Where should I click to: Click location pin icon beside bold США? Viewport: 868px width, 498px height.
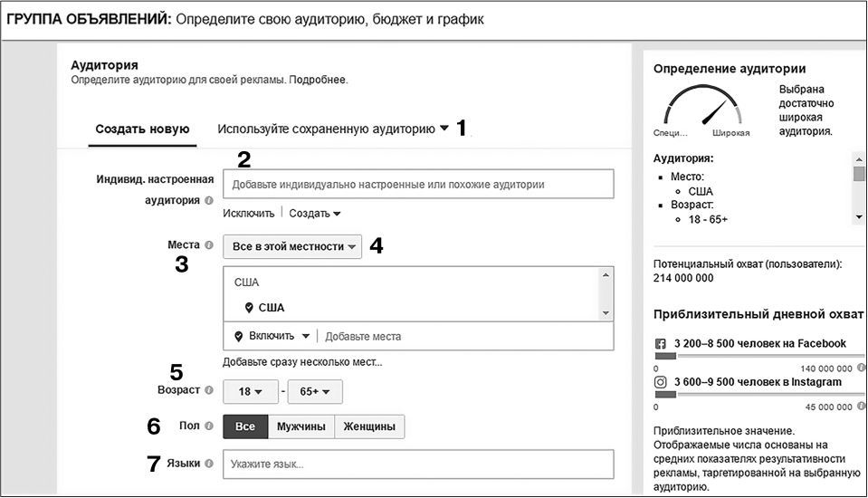250,308
